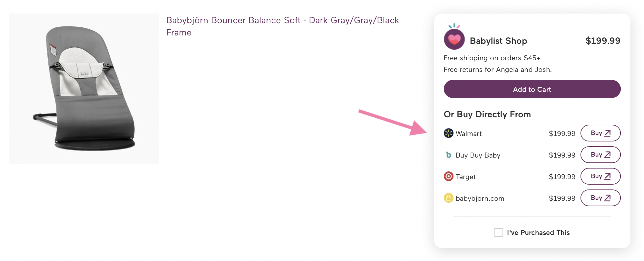Click the Walmart spark icon
Screen dimensions: 644x261
[448, 133]
